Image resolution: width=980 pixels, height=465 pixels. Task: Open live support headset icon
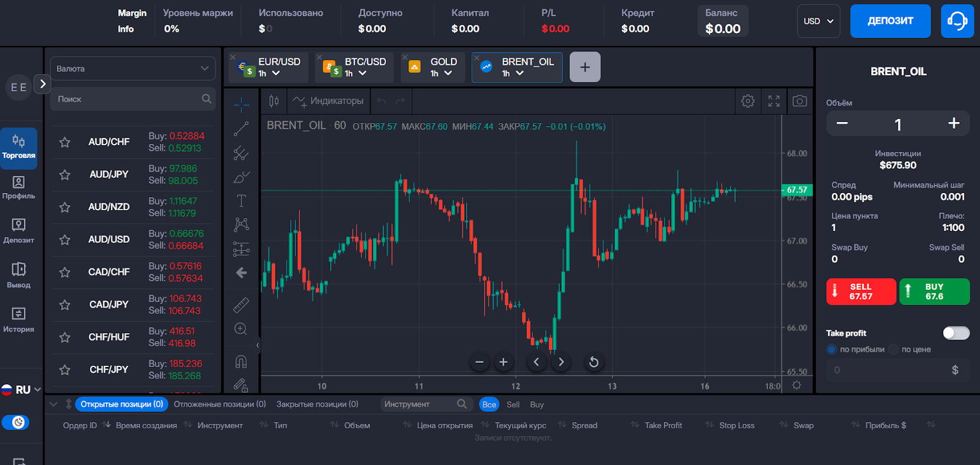(x=957, y=21)
